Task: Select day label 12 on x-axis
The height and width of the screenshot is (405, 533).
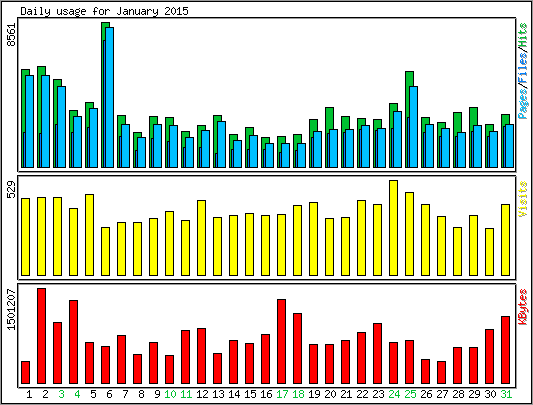Action: [202, 394]
